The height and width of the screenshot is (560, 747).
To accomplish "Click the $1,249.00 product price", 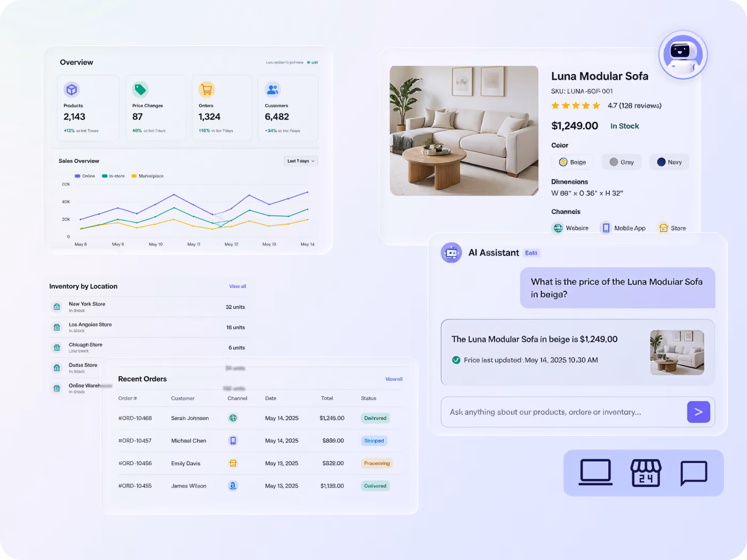I will pyautogui.click(x=575, y=126).
